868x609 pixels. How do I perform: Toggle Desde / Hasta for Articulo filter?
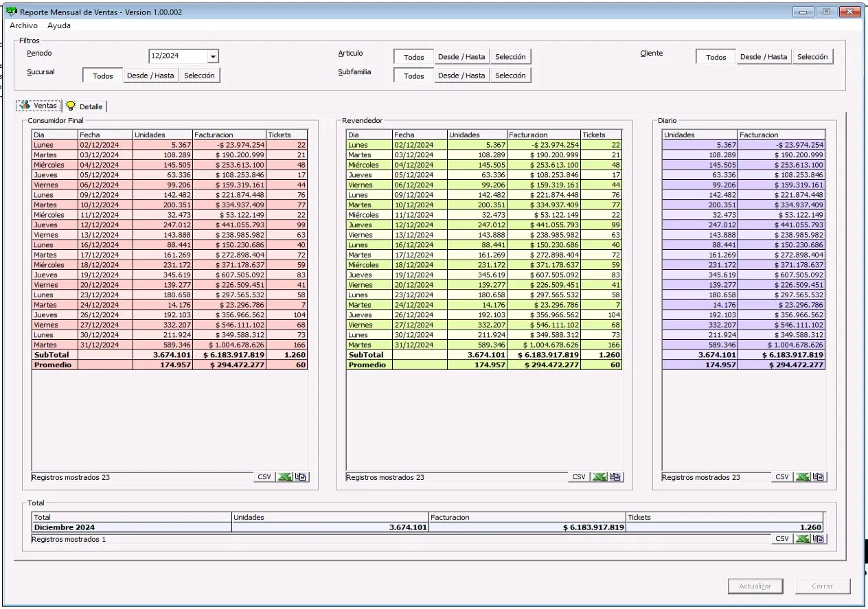coord(461,57)
